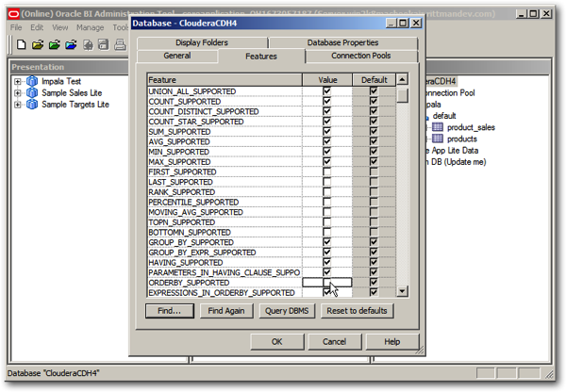This screenshot has width=566, height=392.
Task: Expand the Sample Sales Lite tree node
Action: (x=17, y=93)
